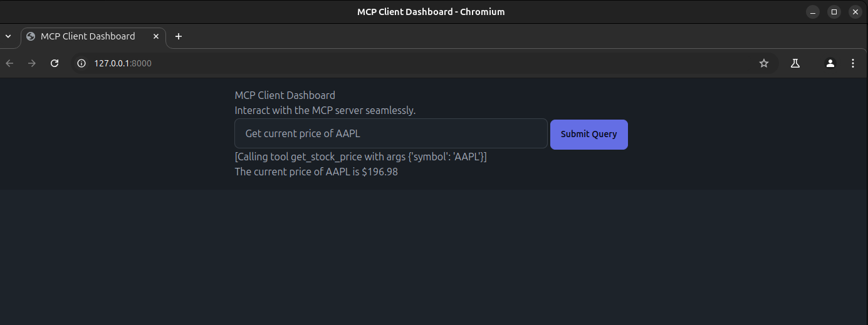Open the site information icon beside the URL
868x325 pixels.
tap(81, 63)
